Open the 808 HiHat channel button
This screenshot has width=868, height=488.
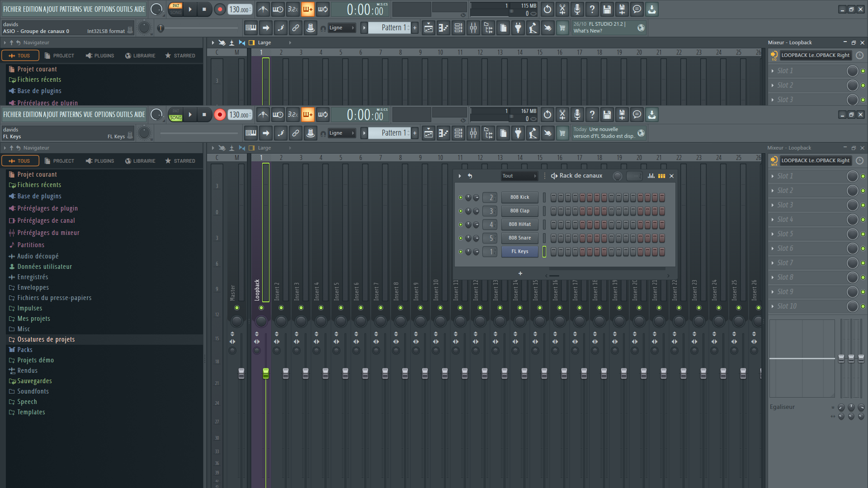tap(519, 224)
